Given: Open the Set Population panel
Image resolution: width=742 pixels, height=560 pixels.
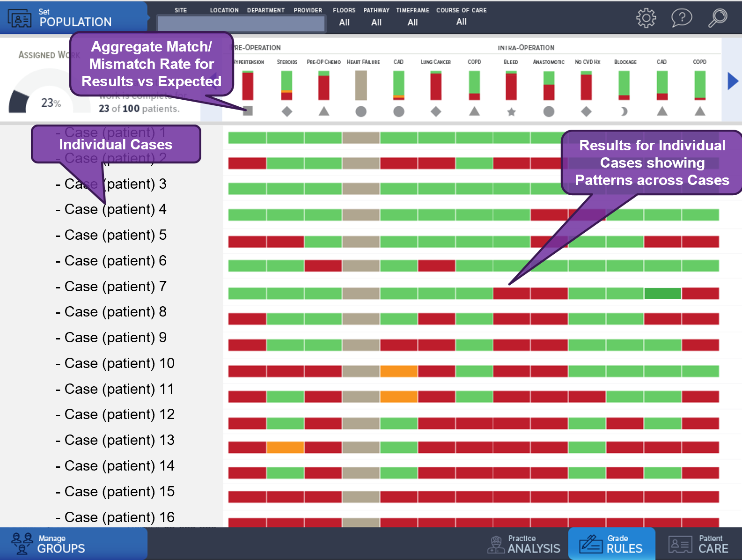Looking at the screenshot, I should pos(74,17).
